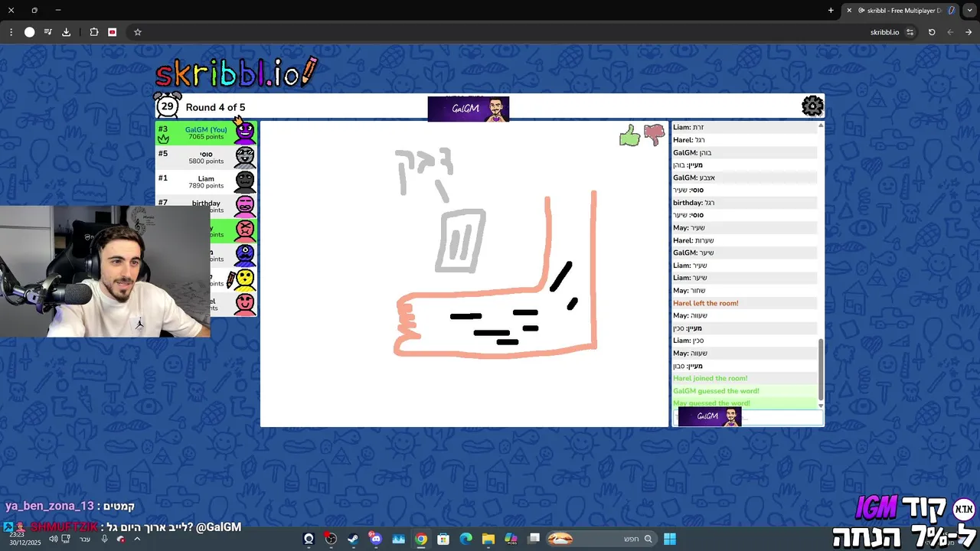Open a new browser tab
This screenshot has width=980, height=551.
pos(831,10)
